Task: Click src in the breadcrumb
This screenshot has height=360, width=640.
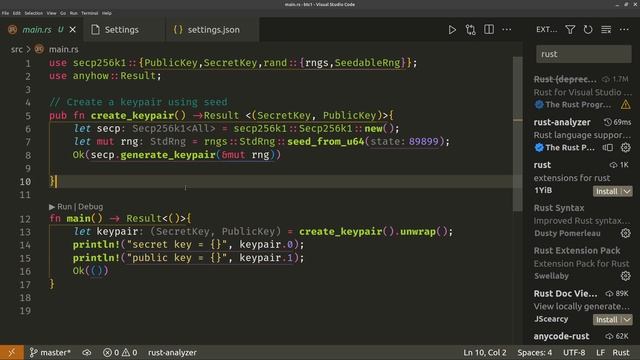Action: click(17, 49)
